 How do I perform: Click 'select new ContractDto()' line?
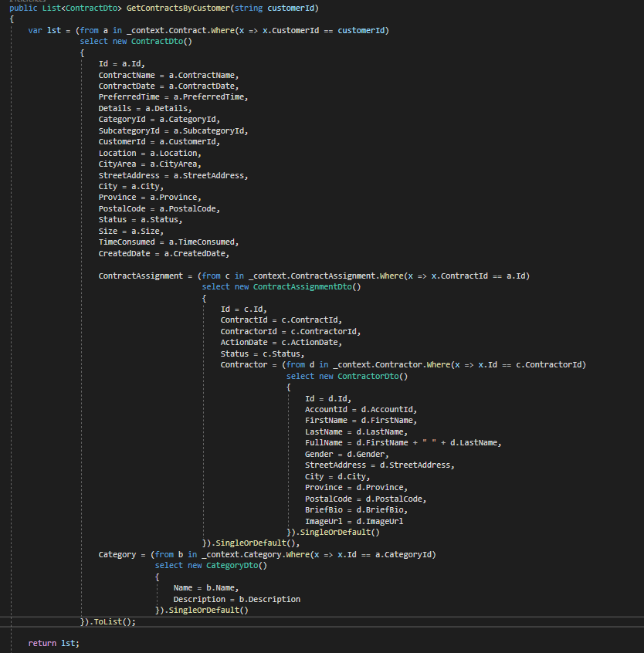tap(136, 41)
